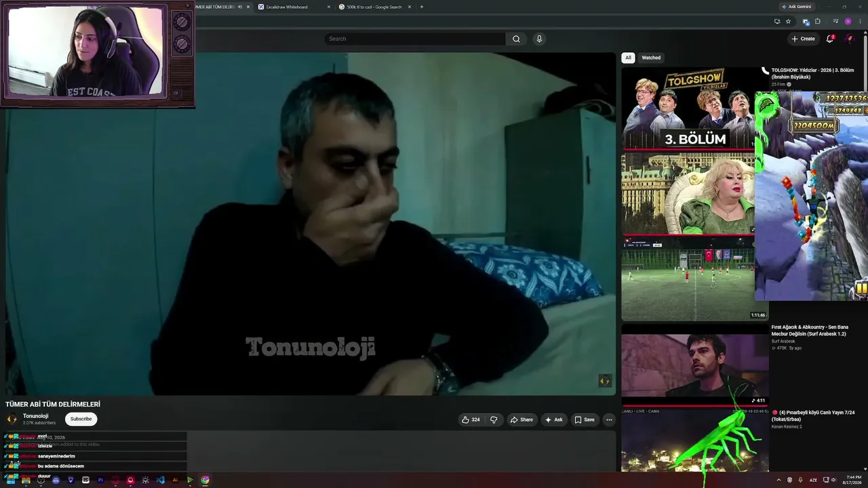
Task: Open Fırat Ağacık & Abkountry video title
Action: pyautogui.click(x=810, y=330)
